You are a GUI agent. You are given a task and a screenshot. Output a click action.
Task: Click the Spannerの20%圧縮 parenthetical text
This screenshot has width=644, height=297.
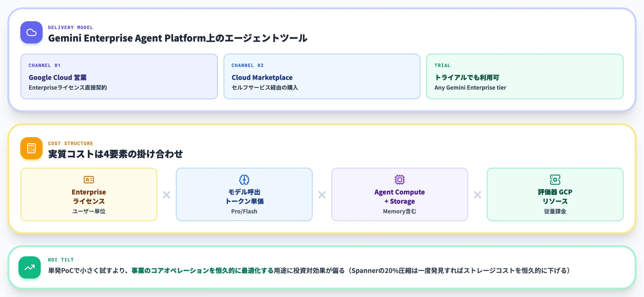(x=459, y=270)
